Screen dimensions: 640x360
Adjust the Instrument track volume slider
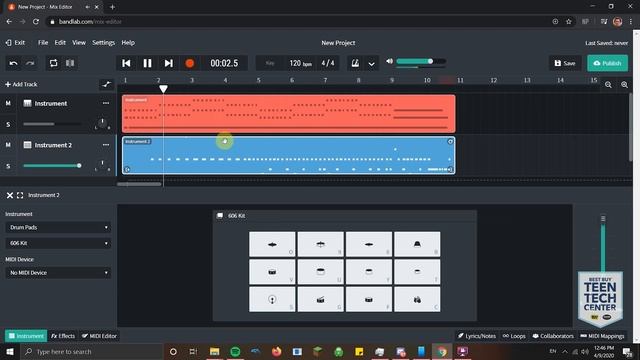(x=52, y=124)
